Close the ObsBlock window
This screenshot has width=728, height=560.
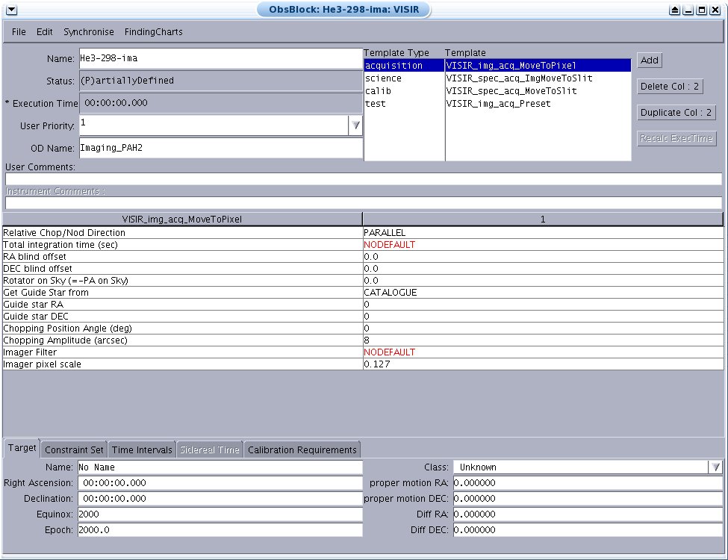[715, 10]
